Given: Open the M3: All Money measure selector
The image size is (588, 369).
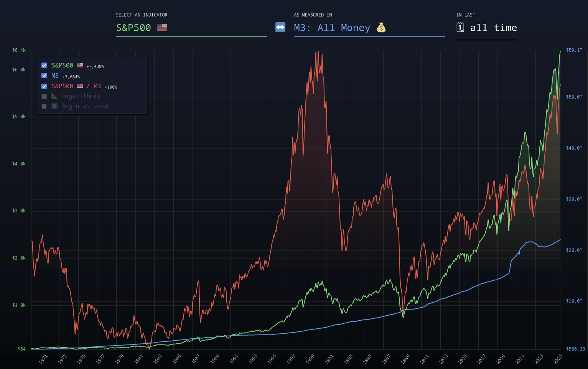Looking at the screenshot, I should pyautogui.click(x=369, y=28).
